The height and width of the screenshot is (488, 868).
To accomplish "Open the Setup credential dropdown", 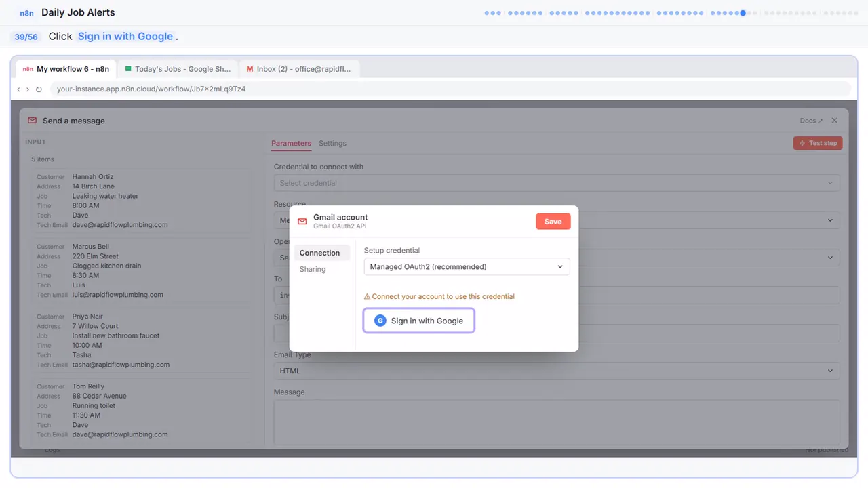I will tap(467, 267).
